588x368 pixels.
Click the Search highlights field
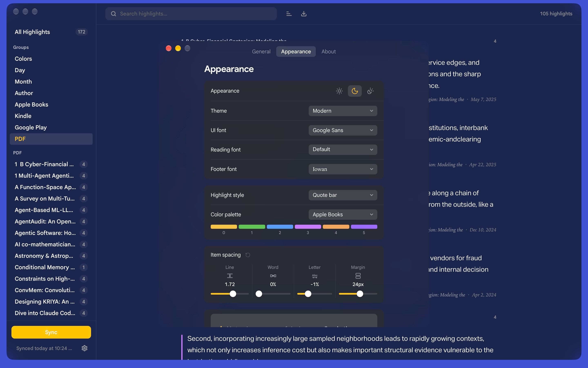[191, 14]
